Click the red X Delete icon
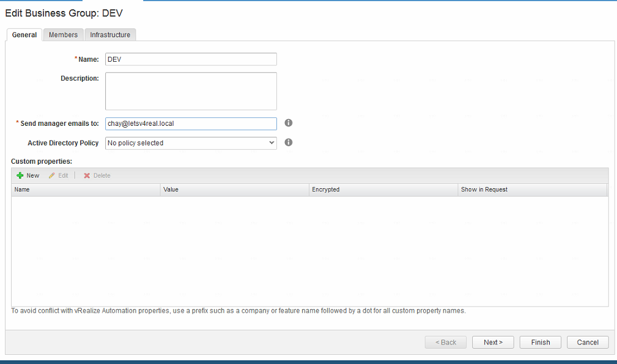This screenshot has height=364, width=617. 87,176
